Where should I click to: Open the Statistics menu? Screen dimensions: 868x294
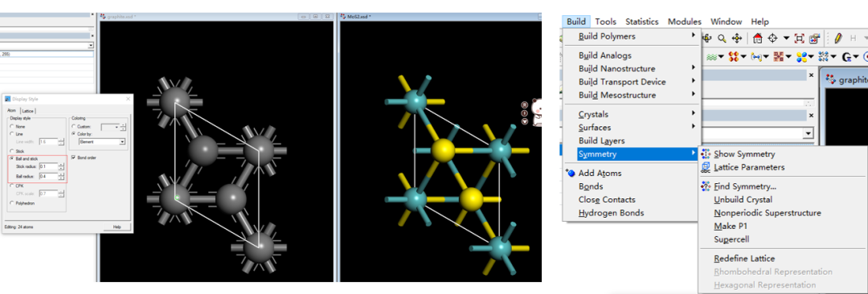642,22
